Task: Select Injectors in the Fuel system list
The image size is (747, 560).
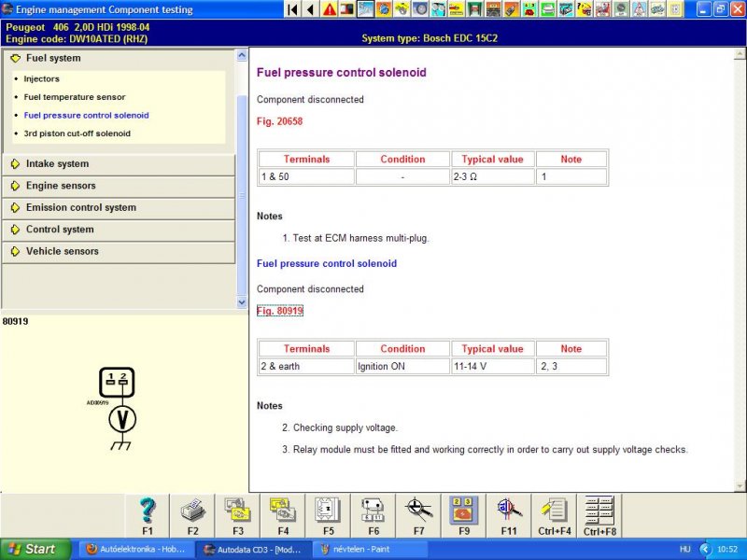Action: (x=41, y=79)
